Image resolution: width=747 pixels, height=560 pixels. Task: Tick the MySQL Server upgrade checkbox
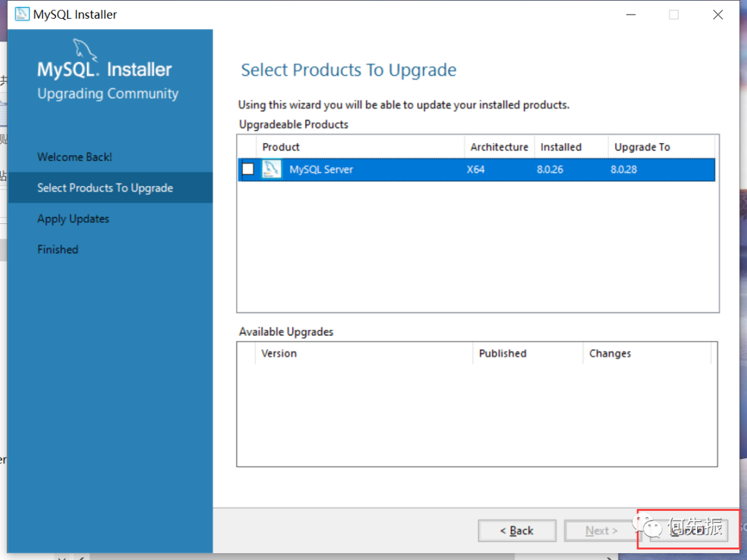pyautogui.click(x=248, y=169)
